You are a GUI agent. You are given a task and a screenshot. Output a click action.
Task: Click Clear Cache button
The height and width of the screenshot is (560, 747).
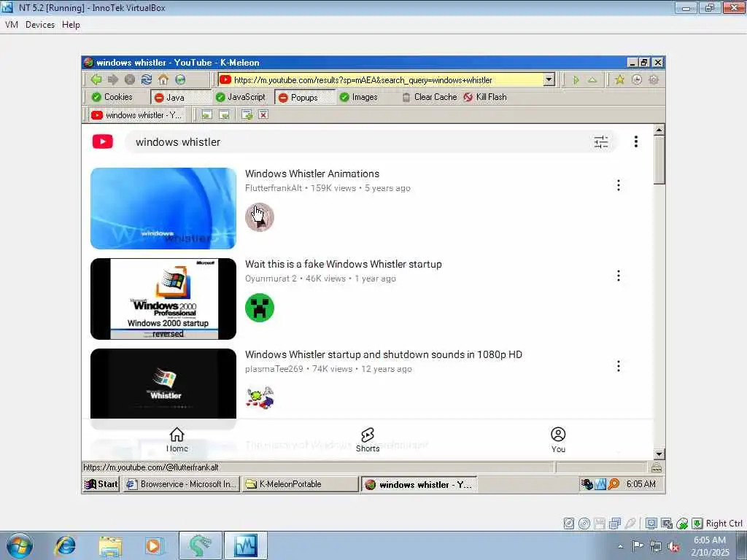[x=430, y=97]
